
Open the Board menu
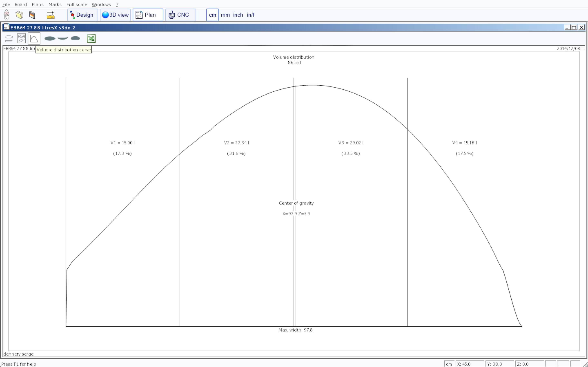click(x=21, y=4)
